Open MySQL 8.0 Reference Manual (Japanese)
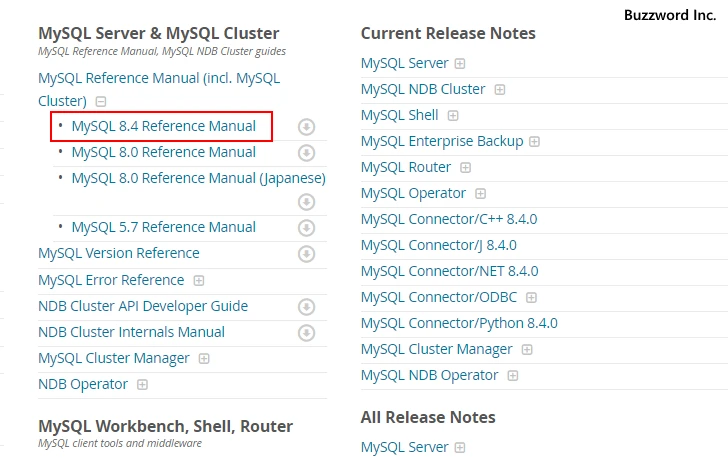 198,178
